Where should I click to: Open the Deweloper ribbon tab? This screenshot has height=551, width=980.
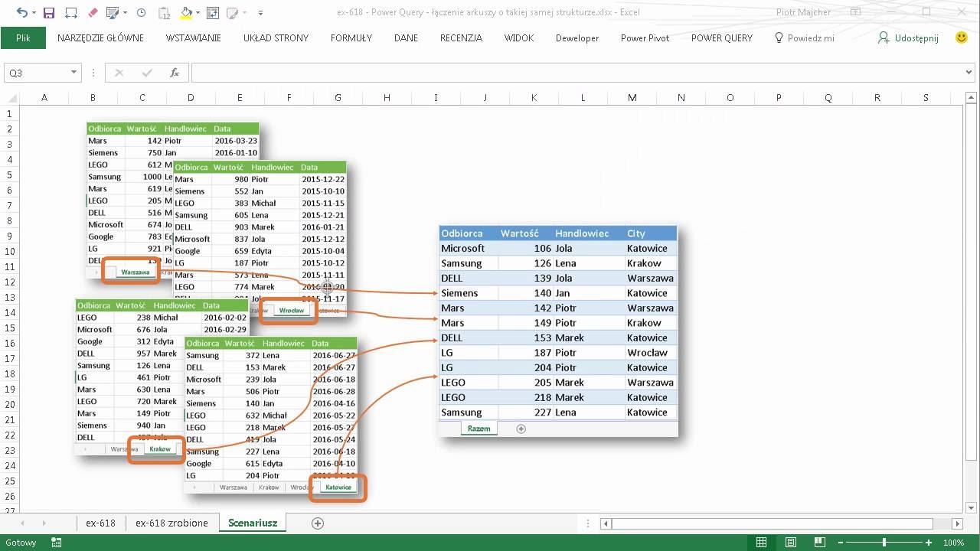point(577,37)
